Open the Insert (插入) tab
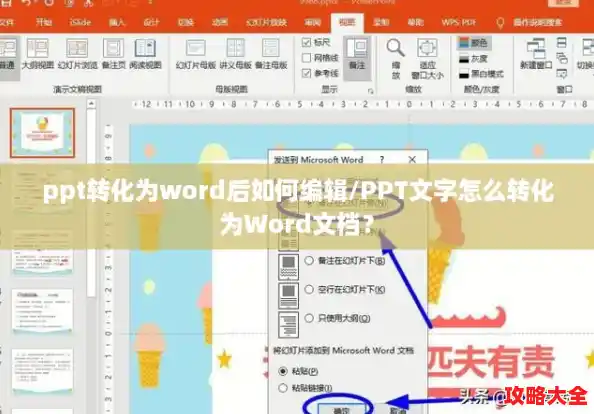 pos(116,23)
